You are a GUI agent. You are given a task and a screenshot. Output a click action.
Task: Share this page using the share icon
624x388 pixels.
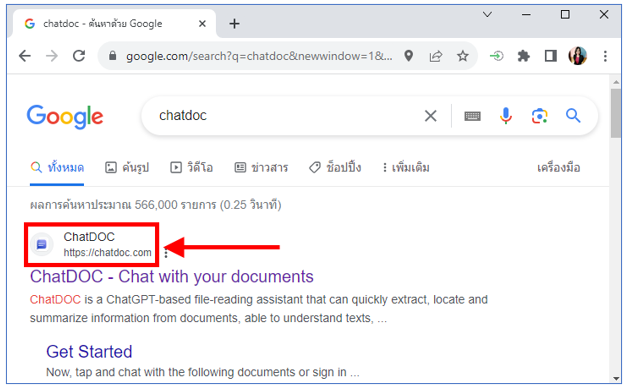tap(436, 56)
